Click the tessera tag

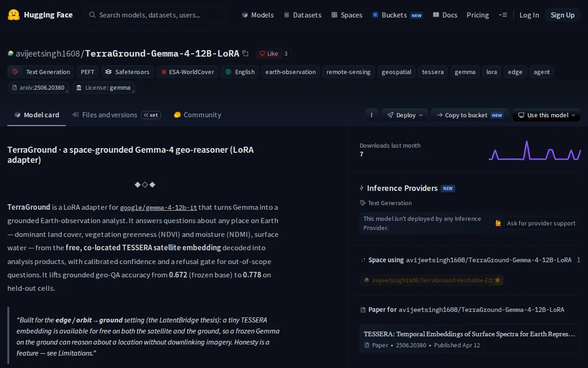[433, 72]
